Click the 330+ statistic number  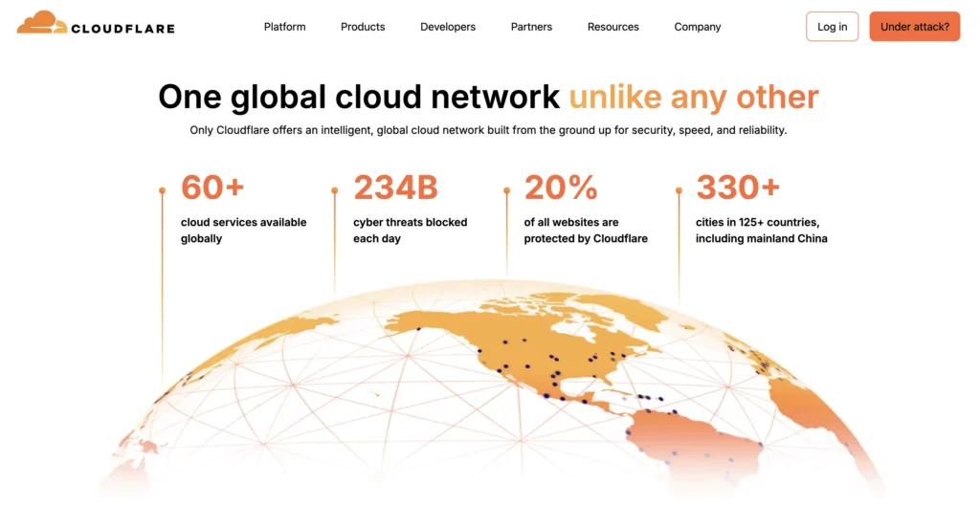point(738,187)
